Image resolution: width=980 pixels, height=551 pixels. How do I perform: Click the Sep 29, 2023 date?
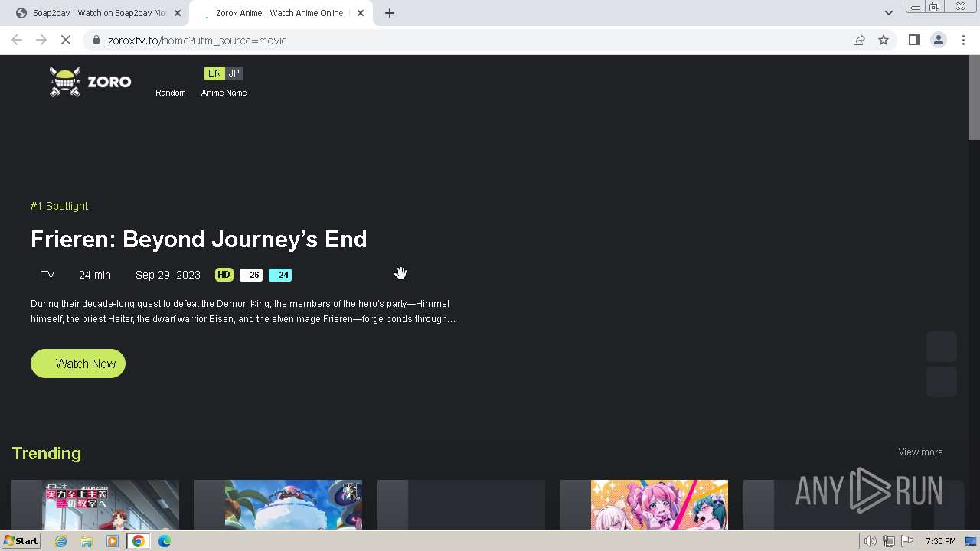(x=168, y=275)
